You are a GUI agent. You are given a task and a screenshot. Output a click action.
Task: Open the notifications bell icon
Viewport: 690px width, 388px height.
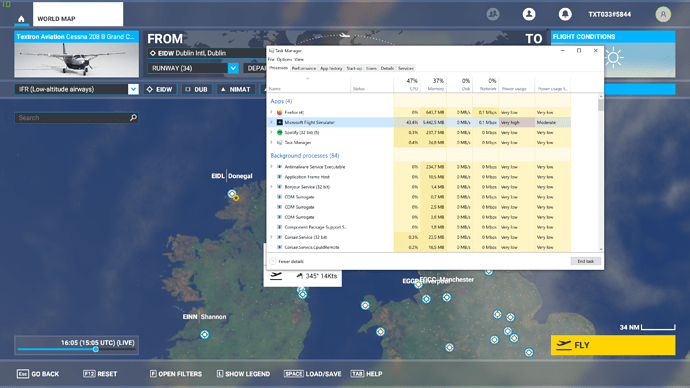[x=565, y=14]
